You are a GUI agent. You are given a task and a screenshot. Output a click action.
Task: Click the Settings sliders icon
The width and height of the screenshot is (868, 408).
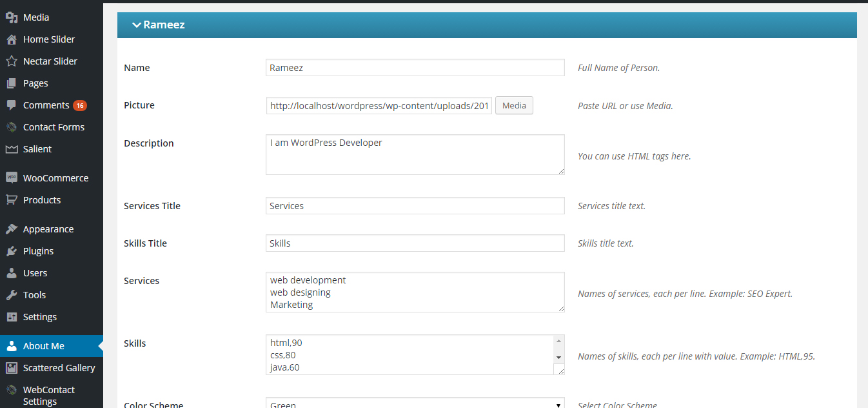[11, 317]
